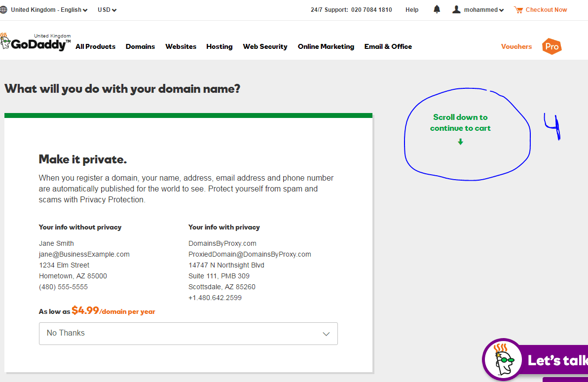Click the orange Pro badge

551,46
